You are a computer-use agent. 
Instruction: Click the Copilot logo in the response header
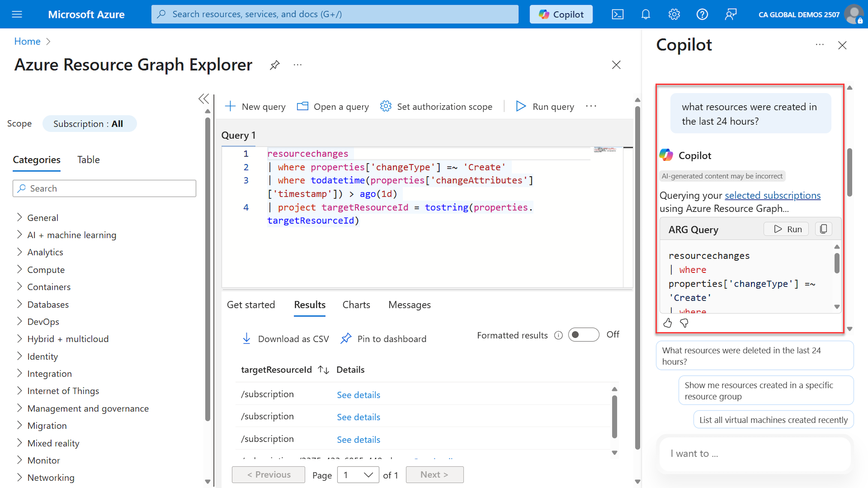(x=666, y=155)
